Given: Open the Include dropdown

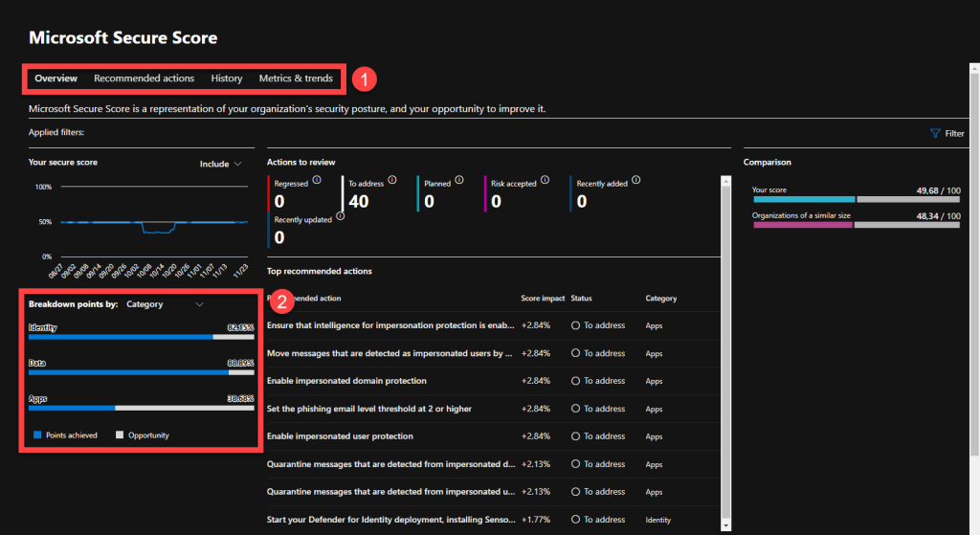Looking at the screenshot, I should click(220, 164).
